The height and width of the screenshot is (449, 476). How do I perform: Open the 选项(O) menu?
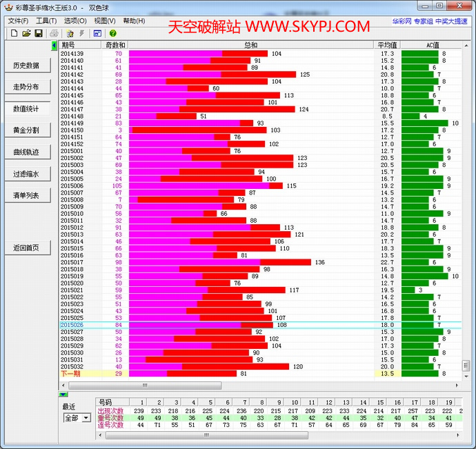tap(75, 21)
